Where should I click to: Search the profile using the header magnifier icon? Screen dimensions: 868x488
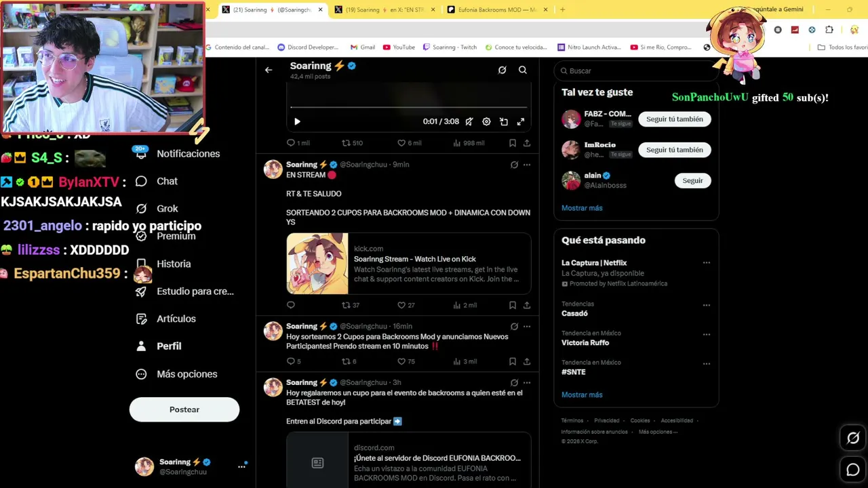(523, 70)
